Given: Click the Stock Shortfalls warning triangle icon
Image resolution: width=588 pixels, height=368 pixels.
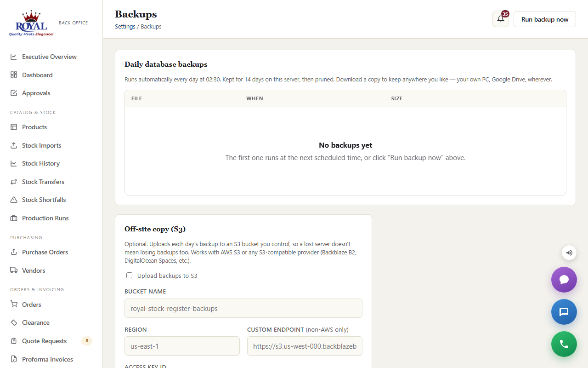Looking at the screenshot, I should (14, 200).
